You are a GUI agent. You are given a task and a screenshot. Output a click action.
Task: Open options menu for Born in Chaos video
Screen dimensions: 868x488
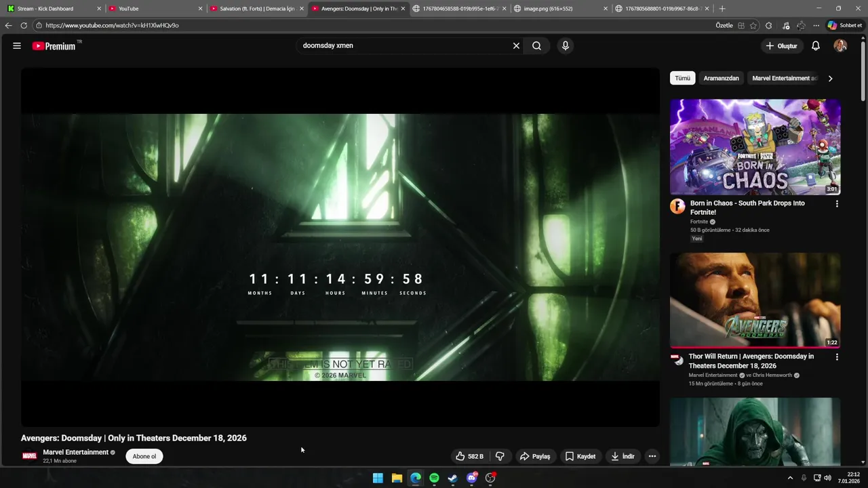click(x=837, y=203)
